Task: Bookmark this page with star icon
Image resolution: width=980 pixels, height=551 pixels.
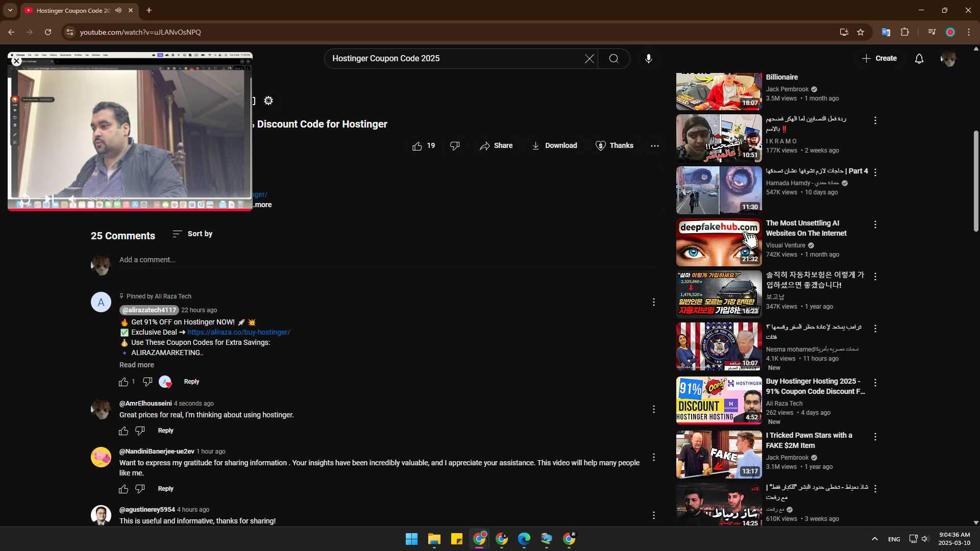Action: 861,32
